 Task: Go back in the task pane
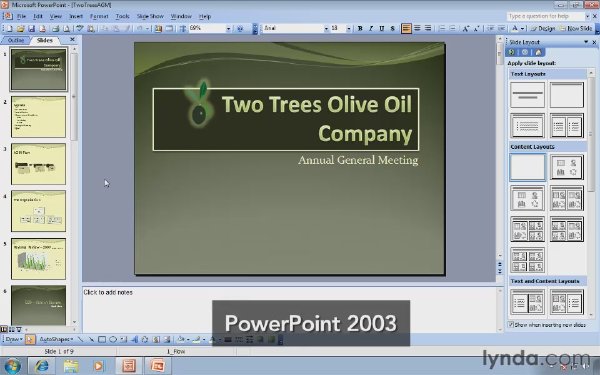(x=512, y=52)
